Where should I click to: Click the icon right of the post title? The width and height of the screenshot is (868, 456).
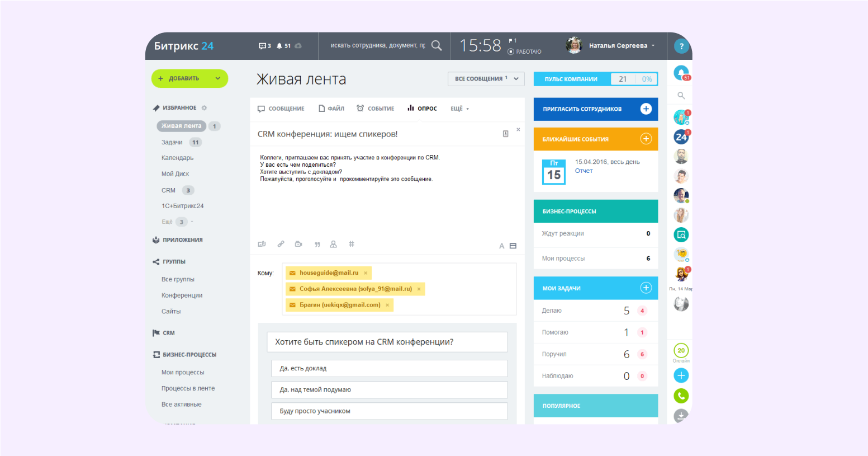pos(505,134)
